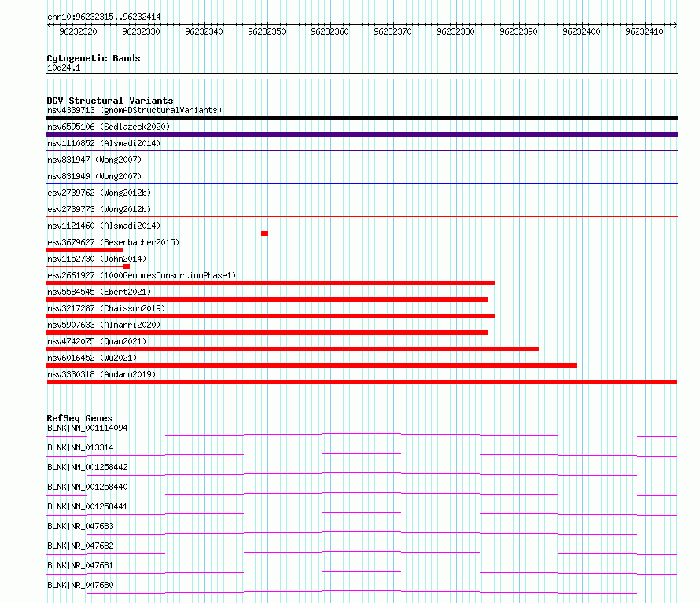The image size is (700, 603).
Task: Click the red bar under nsv6016452
Action: (x=311, y=366)
